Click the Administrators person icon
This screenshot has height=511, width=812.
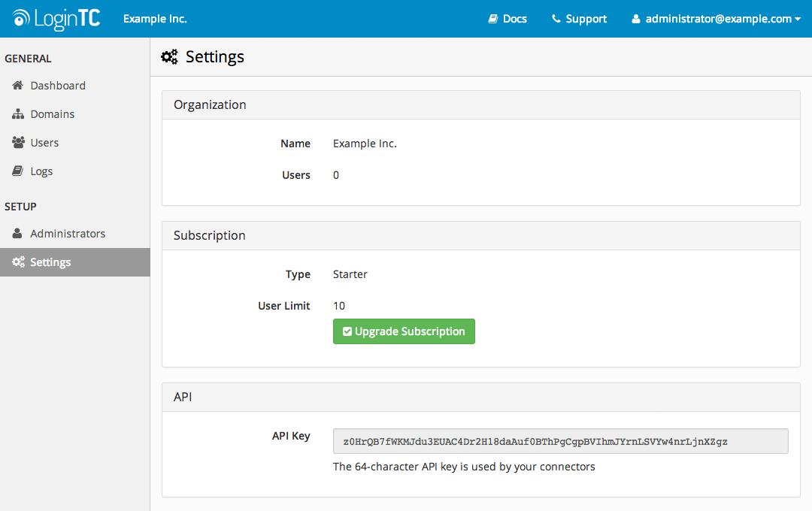tap(18, 234)
